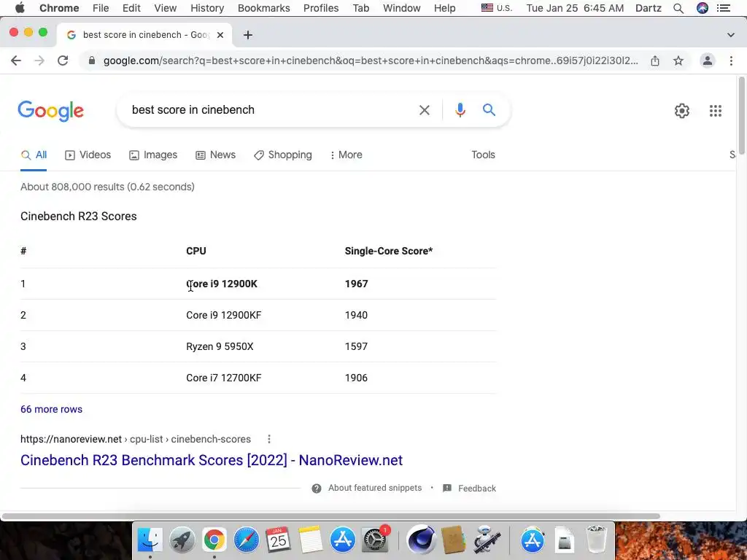Select the Core i7 12700KF cell
The image size is (747, 560).
pyautogui.click(x=223, y=378)
